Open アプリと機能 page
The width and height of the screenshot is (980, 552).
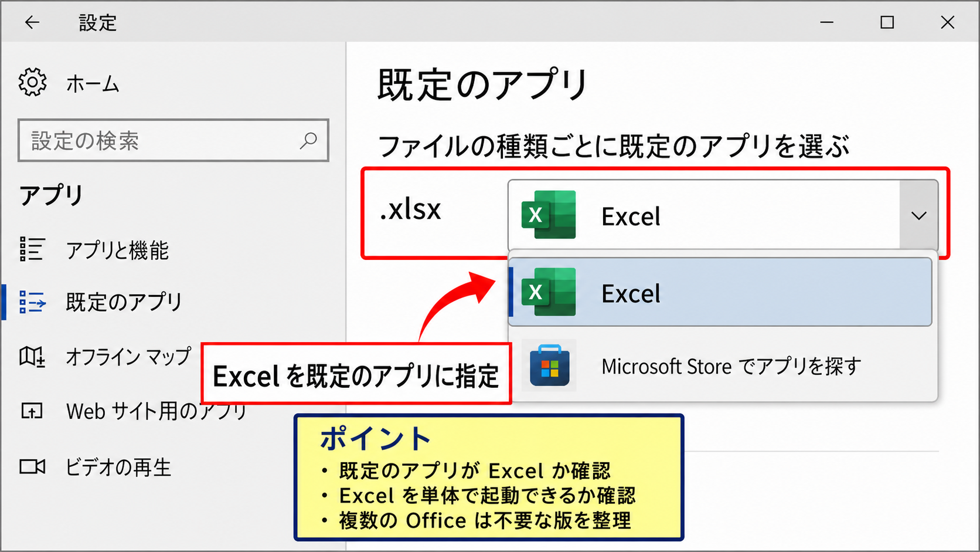117,250
